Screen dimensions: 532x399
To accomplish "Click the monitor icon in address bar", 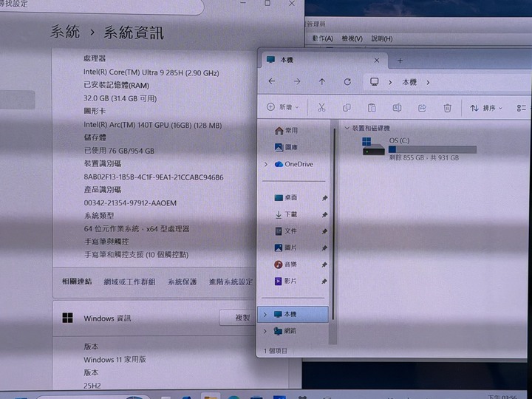I will [x=374, y=82].
